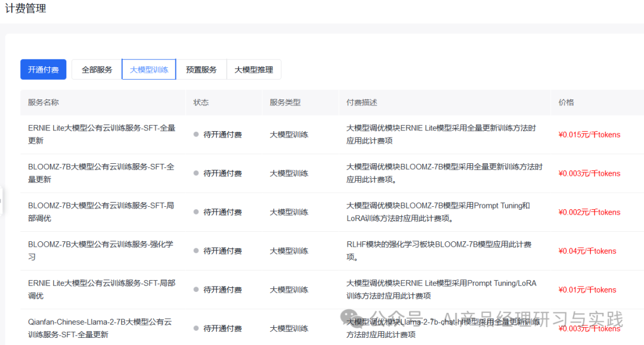The height and width of the screenshot is (345, 644).
Task: Click the ERNIE Lite 全量更新训练方法 description
Action: [x=441, y=134]
